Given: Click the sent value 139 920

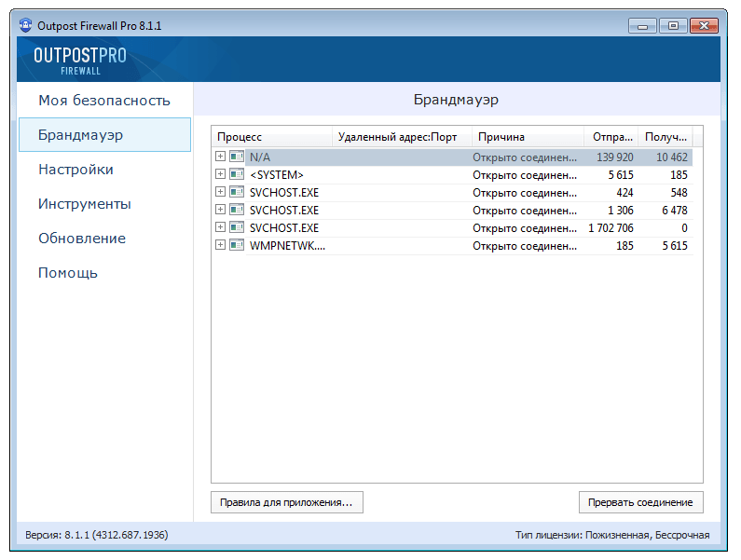Looking at the screenshot, I should tap(615, 157).
